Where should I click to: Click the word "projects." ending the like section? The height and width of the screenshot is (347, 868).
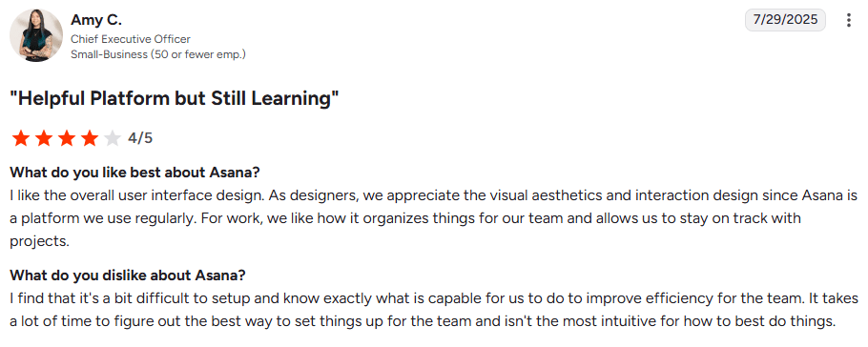(x=39, y=241)
